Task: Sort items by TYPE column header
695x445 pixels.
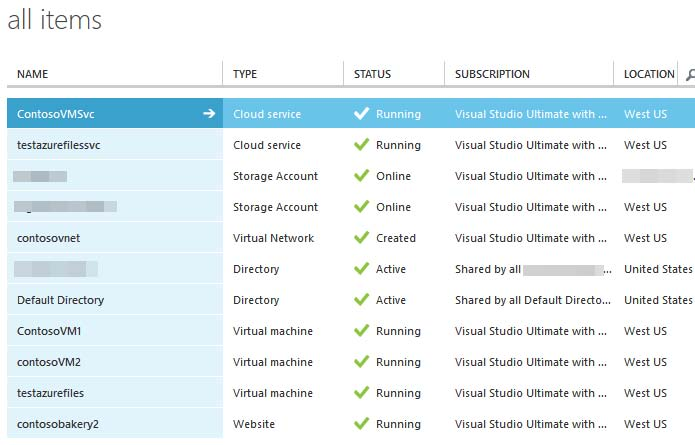Action: click(245, 74)
